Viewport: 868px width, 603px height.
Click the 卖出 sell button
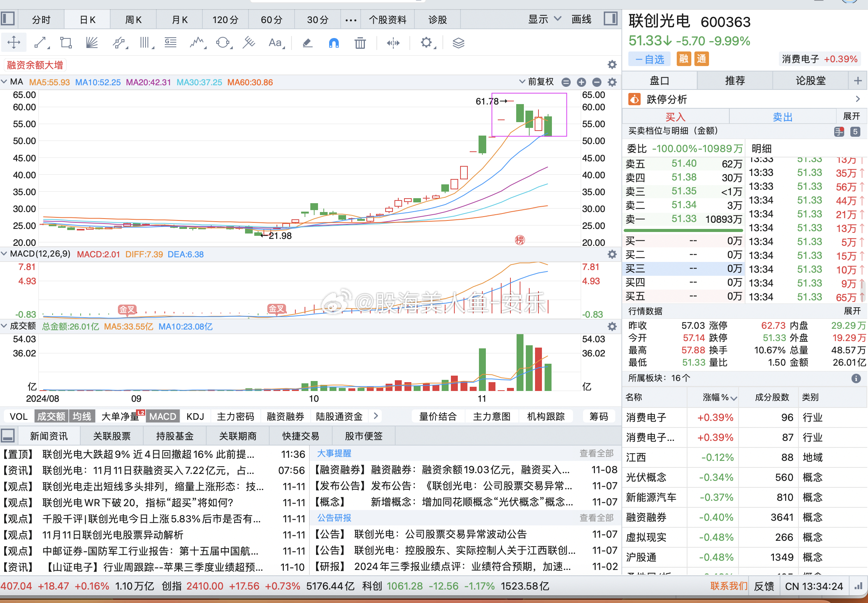tap(783, 116)
